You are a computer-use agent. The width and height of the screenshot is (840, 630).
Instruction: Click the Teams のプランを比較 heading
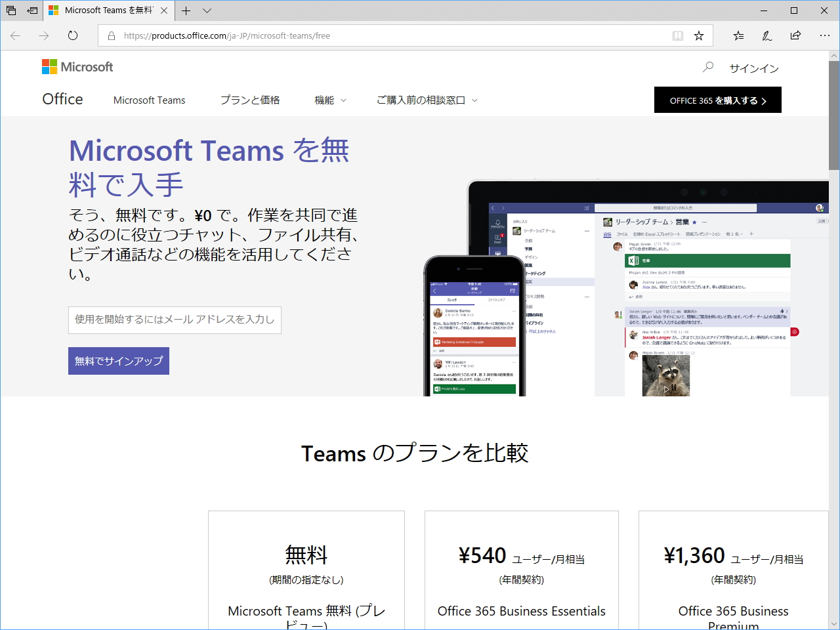[x=415, y=453]
